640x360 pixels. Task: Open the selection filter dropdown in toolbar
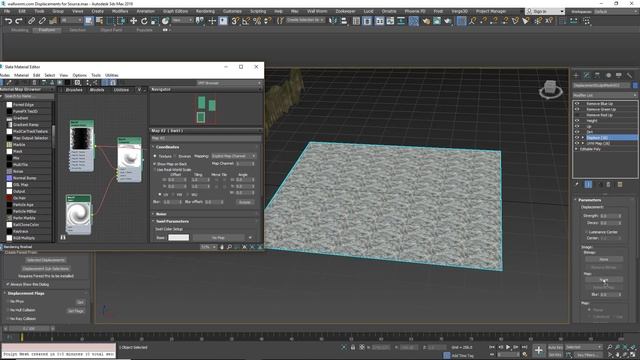tap(71, 20)
